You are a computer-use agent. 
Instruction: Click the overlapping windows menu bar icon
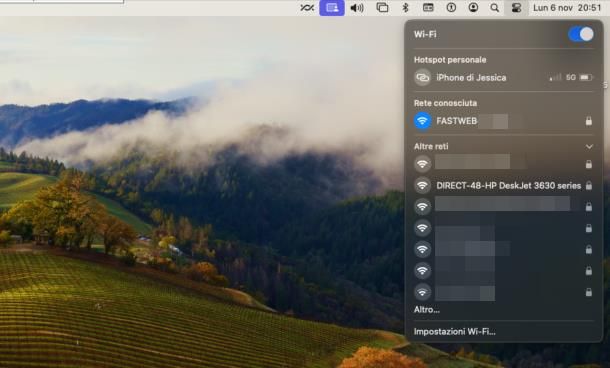point(382,8)
